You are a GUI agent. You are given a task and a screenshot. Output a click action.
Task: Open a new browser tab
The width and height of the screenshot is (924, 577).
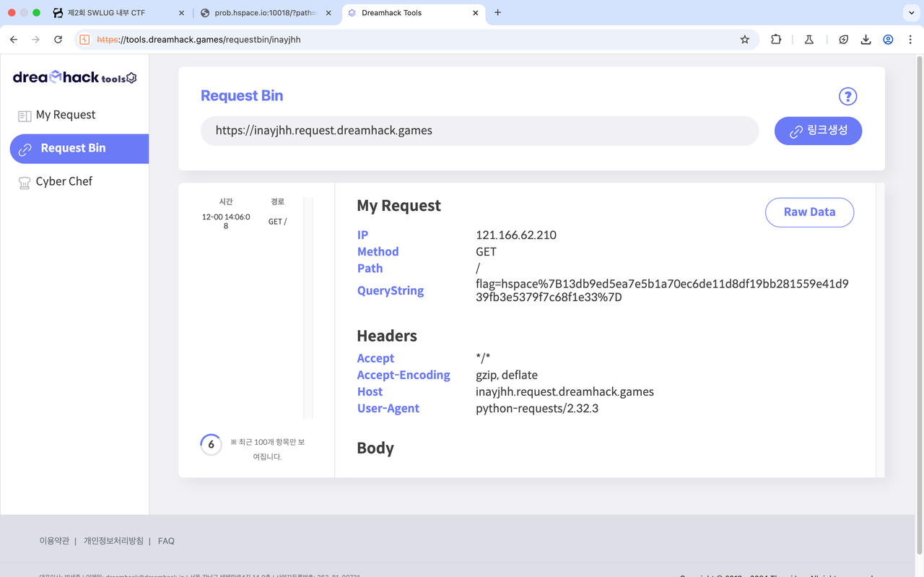click(x=497, y=12)
